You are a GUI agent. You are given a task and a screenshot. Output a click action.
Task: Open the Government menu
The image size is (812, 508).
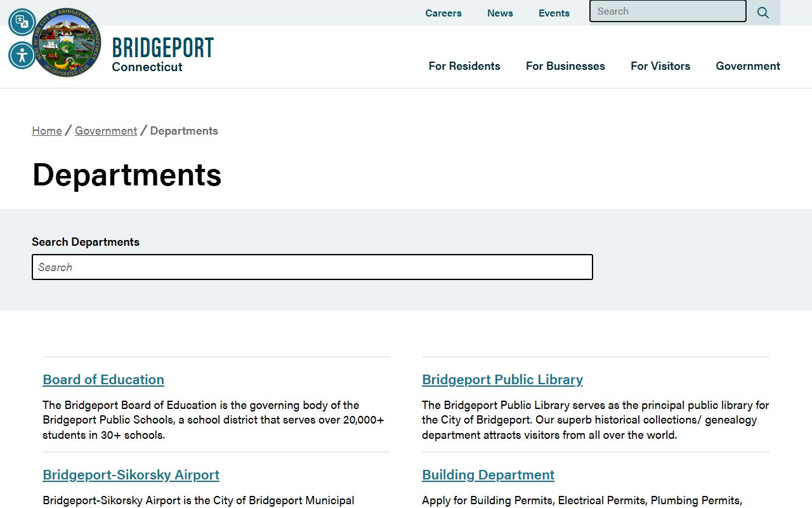(748, 66)
